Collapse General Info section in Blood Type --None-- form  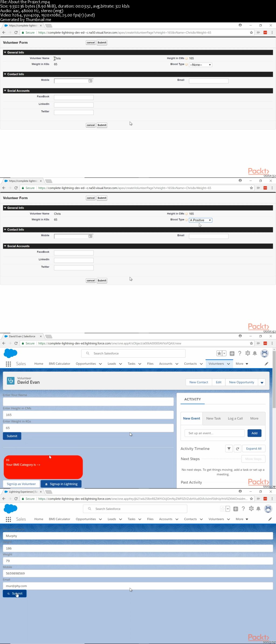click(5, 52)
